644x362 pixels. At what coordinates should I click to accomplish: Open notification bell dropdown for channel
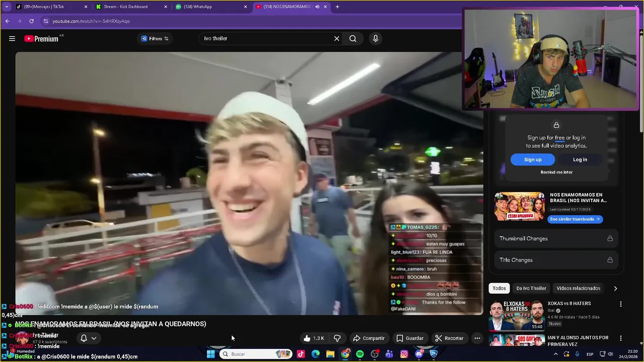pos(88,338)
